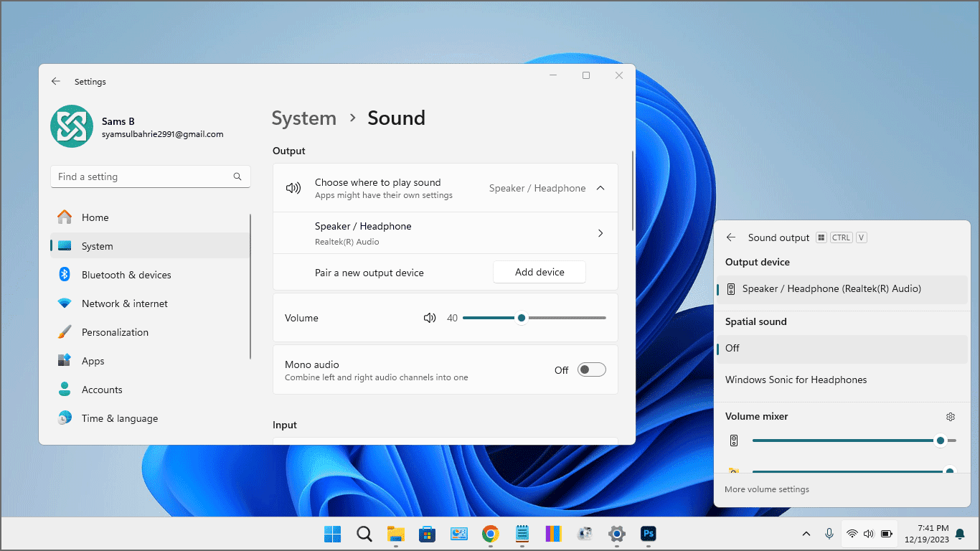Click the Input section heading
Viewport: 980px width, 551px height.
click(x=285, y=425)
